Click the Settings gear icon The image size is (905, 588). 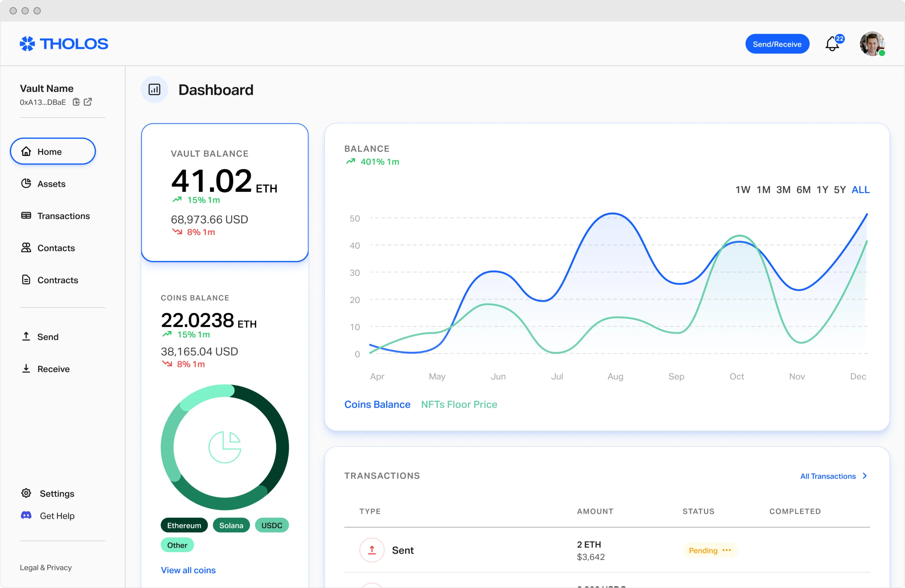[26, 493]
